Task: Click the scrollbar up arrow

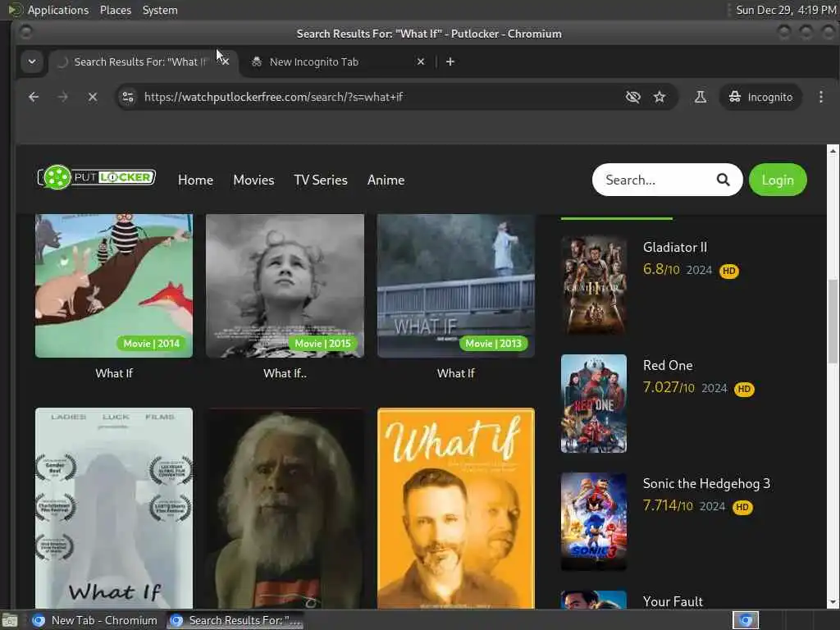Action: (x=833, y=151)
